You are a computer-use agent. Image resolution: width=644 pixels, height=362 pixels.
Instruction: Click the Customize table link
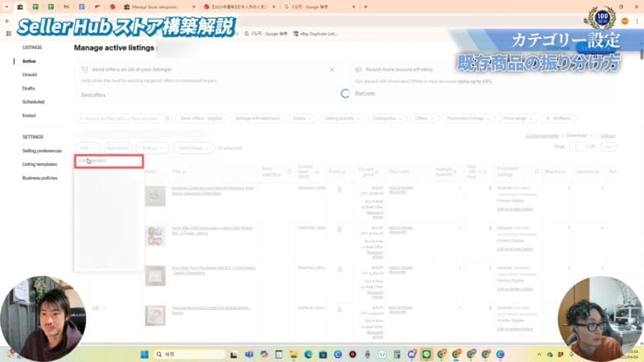[542, 136]
